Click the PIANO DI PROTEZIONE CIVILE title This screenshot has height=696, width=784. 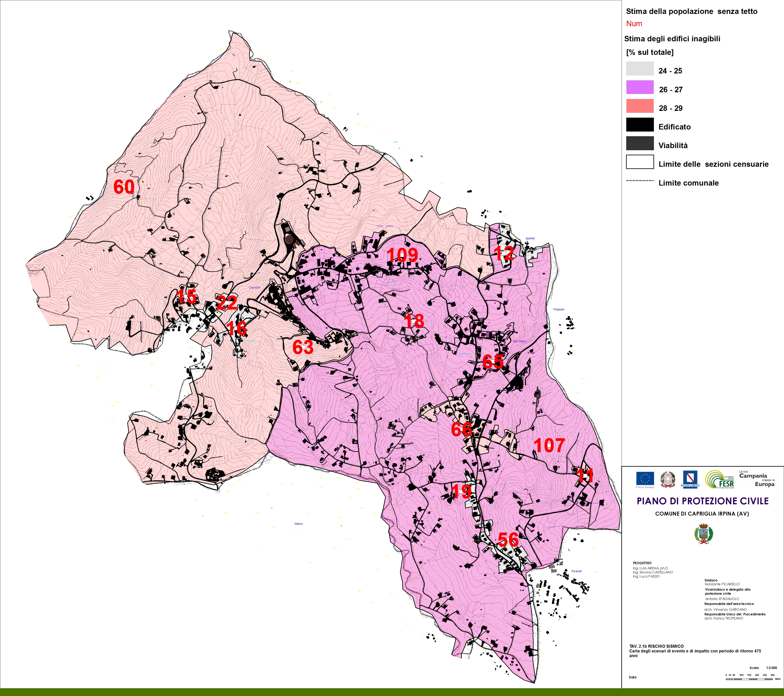click(x=703, y=501)
